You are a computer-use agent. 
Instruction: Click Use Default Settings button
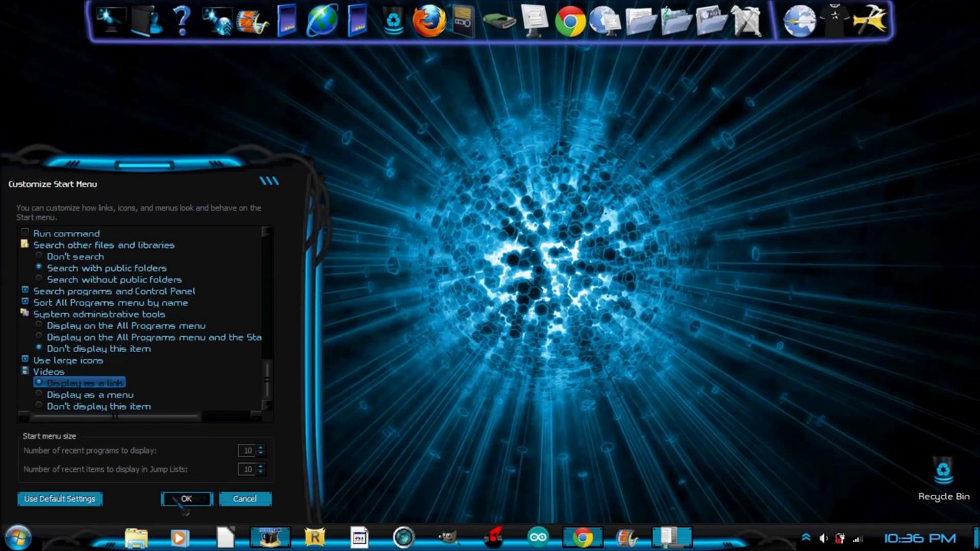click(60, 499)
